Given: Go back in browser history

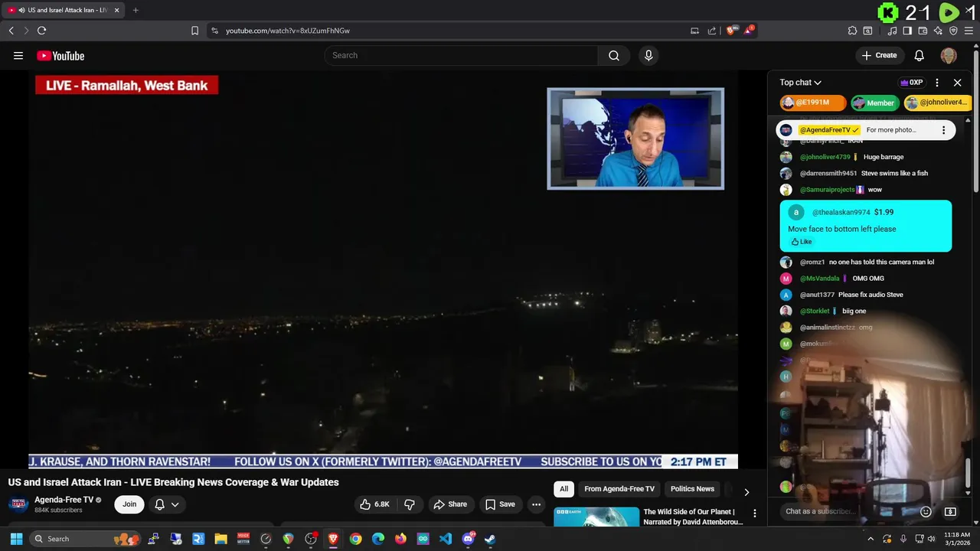Looking at the screenshot, I should 11,31.
